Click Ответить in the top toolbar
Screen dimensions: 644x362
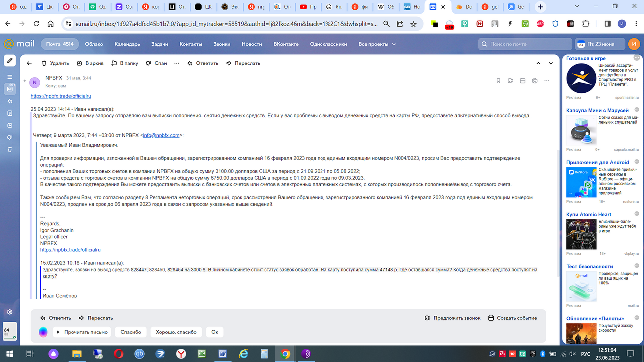tap(203, 63)
